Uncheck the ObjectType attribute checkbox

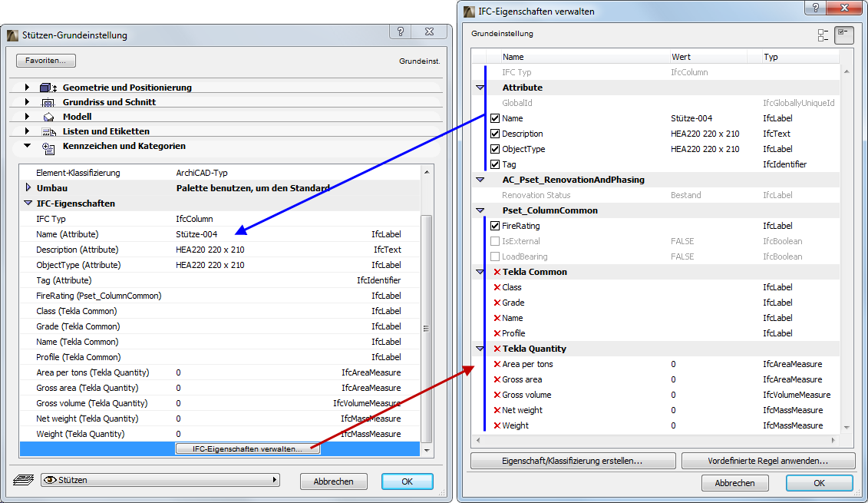point(495,149)
